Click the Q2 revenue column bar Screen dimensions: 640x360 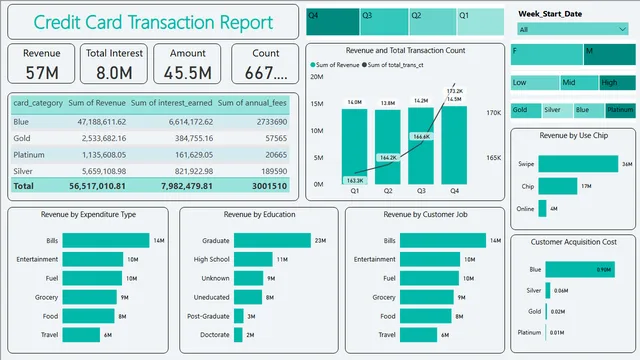click(x=388, y=147)
